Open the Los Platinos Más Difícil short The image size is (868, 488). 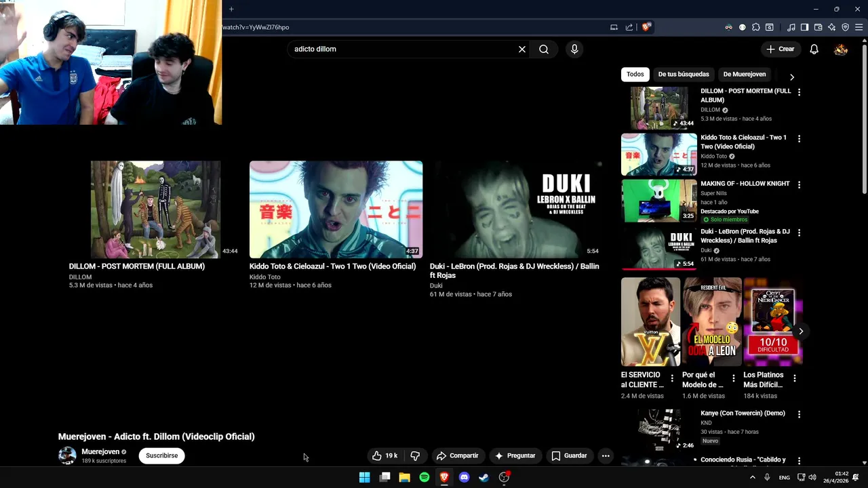(773, 321)
